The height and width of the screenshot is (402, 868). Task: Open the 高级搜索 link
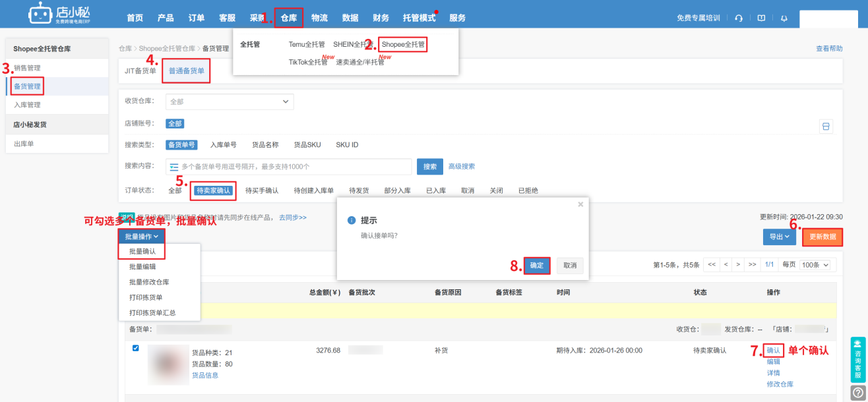pyautogui.click(x=462, y=167)
